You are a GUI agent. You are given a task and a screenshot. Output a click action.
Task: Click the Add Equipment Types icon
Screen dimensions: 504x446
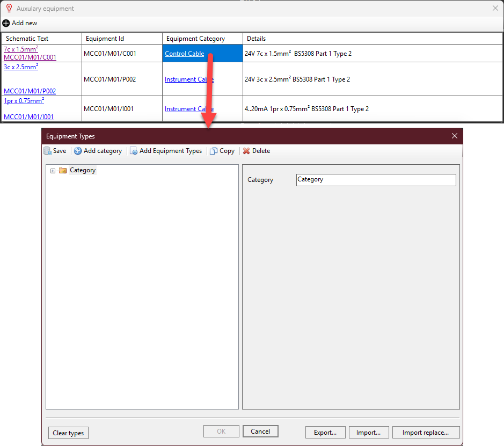[x=134, y=151]
